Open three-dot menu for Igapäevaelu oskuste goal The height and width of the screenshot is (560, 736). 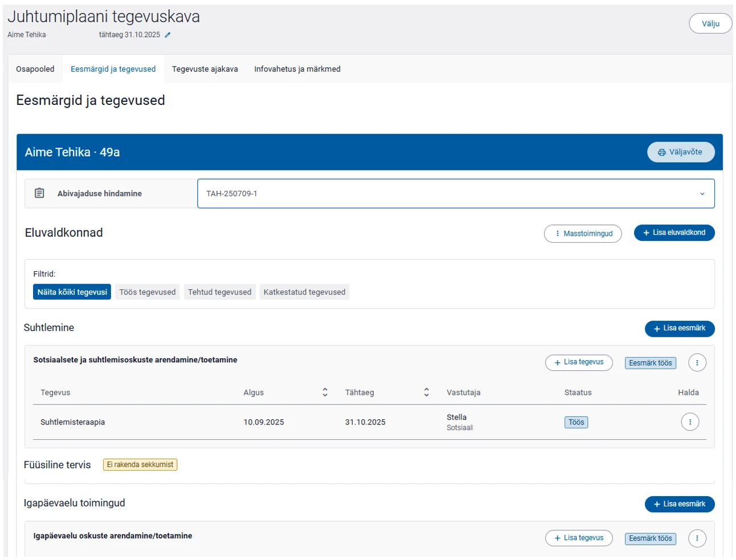click(x=697, y=538)
